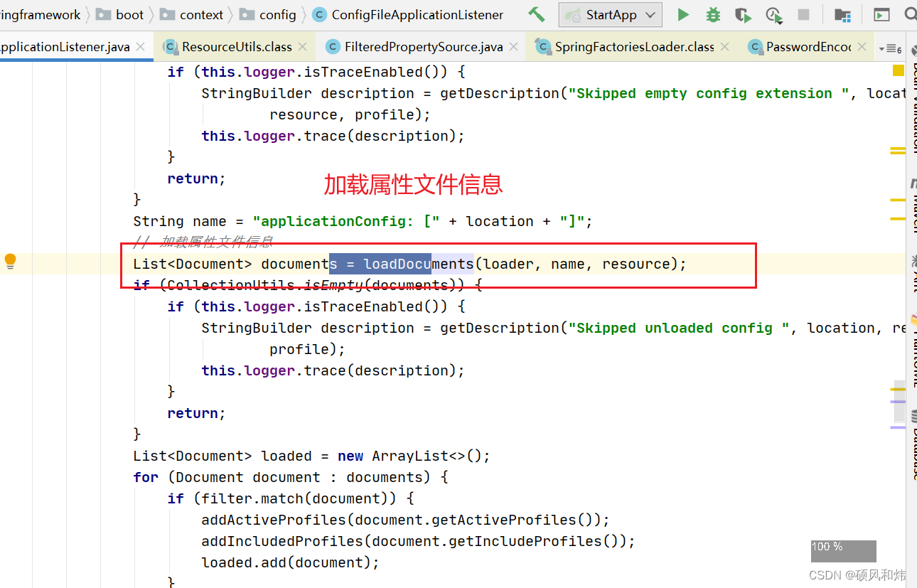Click the grey Stop square icon
This screenshot has height=588, width=917.
(804, 14)
